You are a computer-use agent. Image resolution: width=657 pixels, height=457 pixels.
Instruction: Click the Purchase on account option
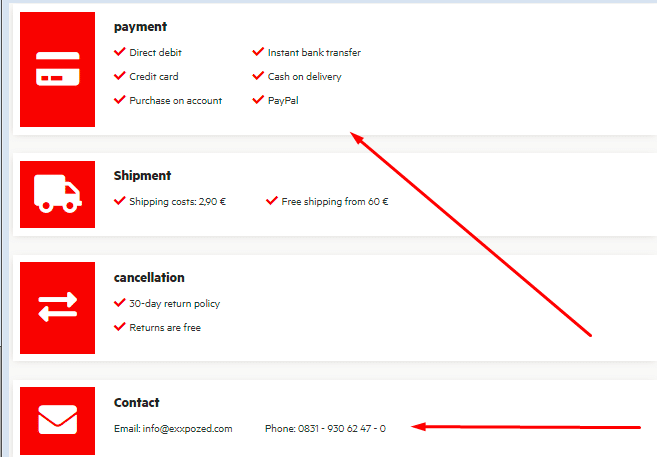175,101
